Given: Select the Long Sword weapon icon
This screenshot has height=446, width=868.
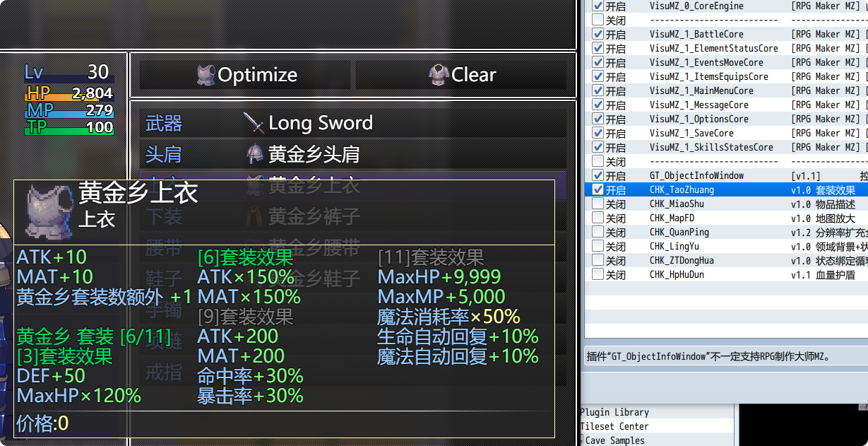Looking at the screenshot, I should click(254, 123).
